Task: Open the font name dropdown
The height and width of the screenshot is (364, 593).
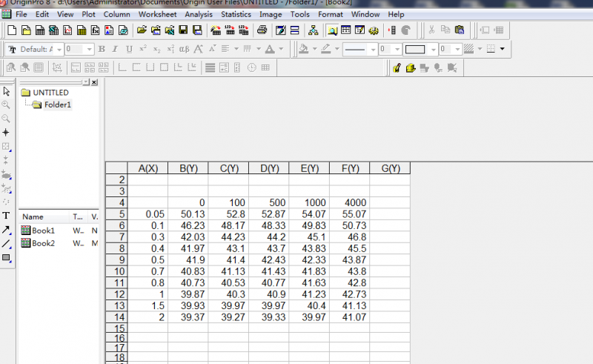Action: tap(59, 50)
